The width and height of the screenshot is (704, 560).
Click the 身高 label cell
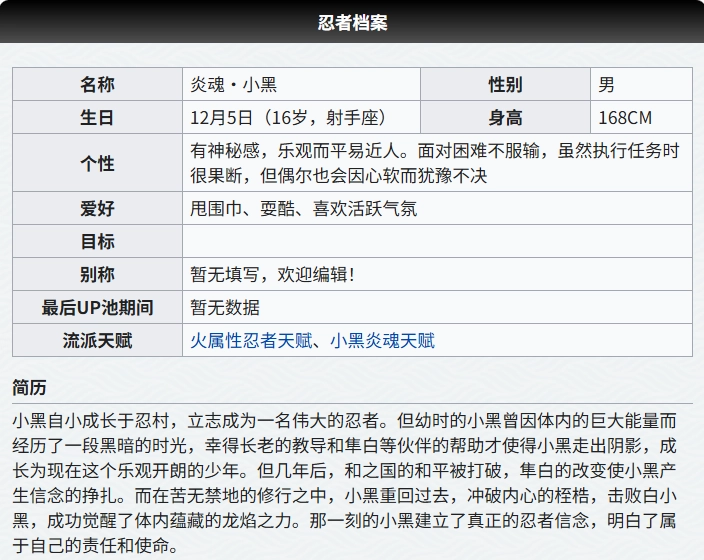[505, 118]
